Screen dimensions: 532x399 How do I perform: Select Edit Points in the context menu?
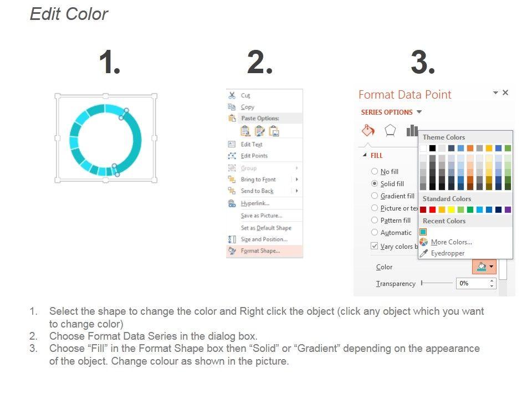(254, 156)
